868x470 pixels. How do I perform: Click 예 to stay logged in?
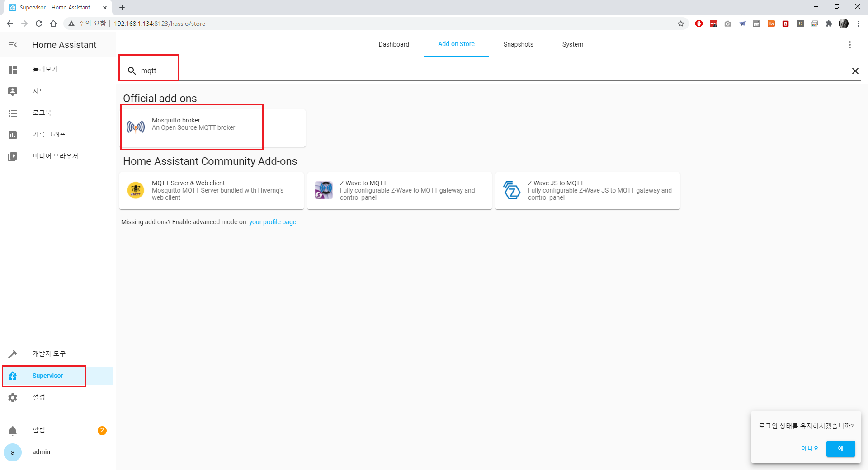840,448
